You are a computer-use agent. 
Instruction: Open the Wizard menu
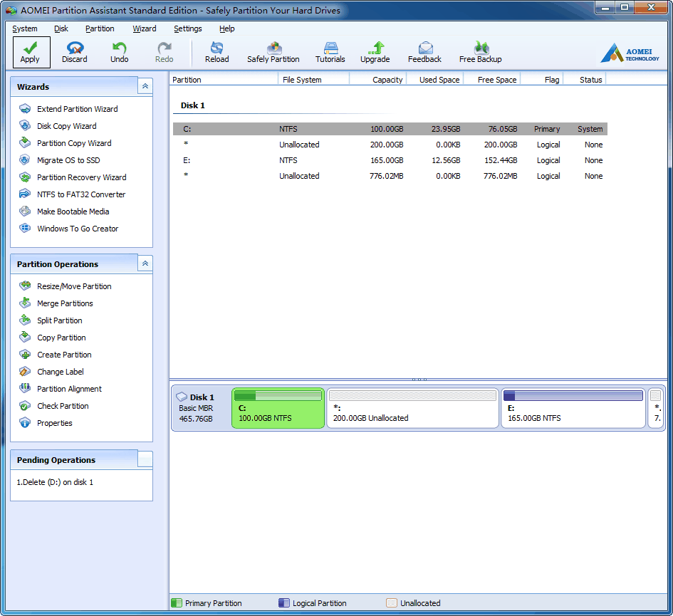(x=144, y=28)
